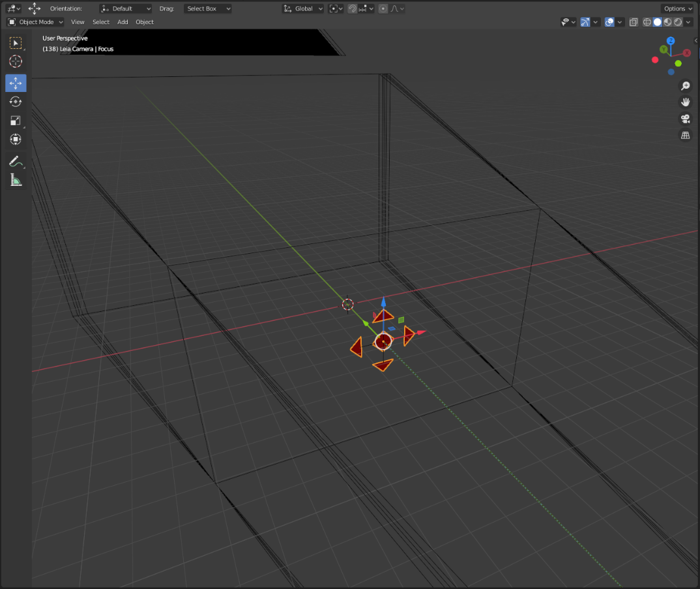Click the red X move gizmo arrow

pos(421,332)
